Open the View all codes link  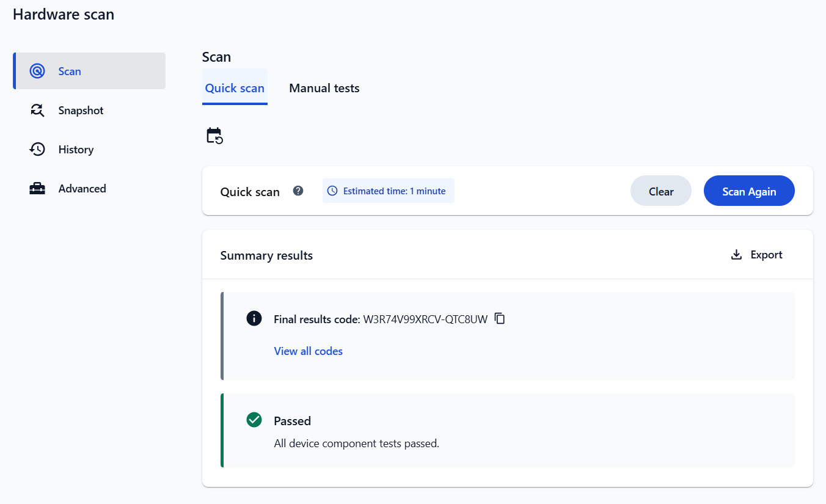point(309,351)
